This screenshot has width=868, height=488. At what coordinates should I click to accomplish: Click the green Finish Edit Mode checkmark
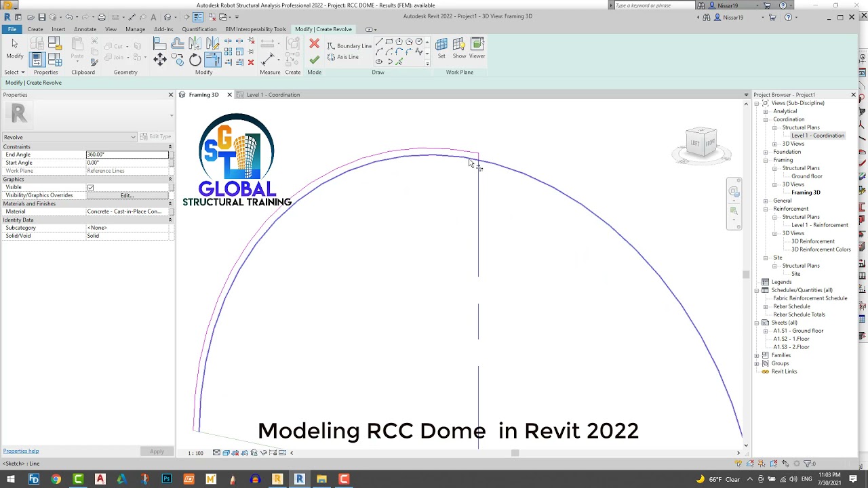coord(314,60)
